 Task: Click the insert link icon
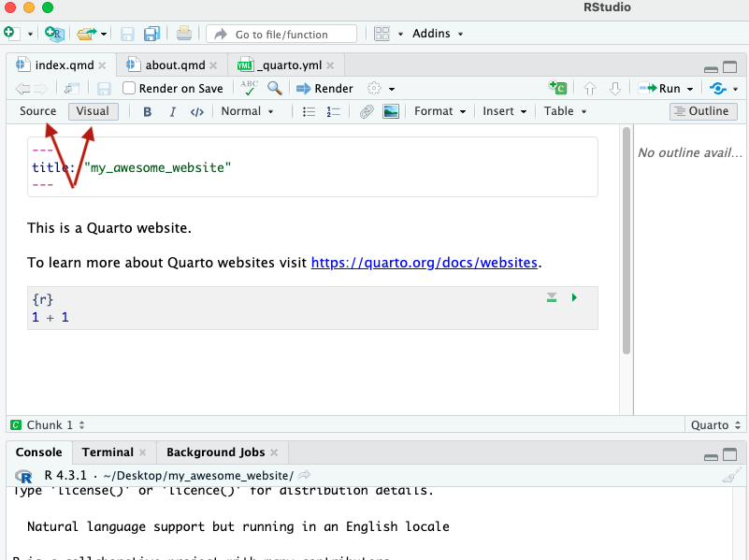[x=367, y=111]
